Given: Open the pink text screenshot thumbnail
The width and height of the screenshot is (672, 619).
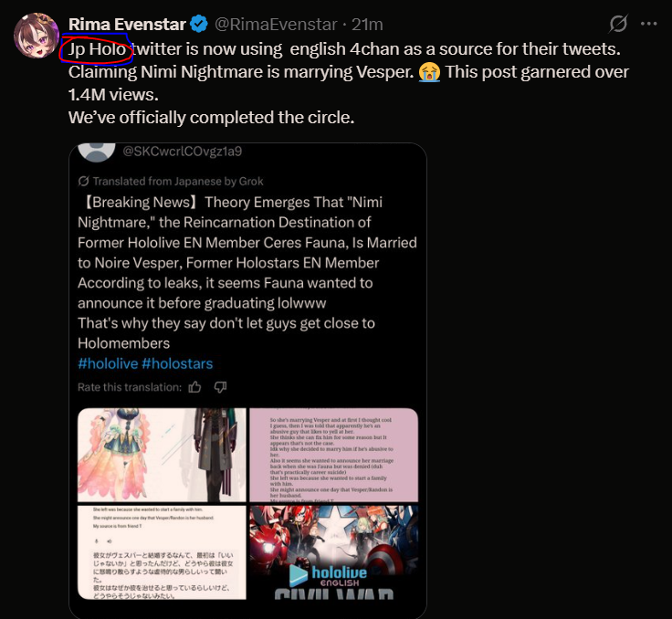Looking at the screenshot, I should tap(334, 455).
